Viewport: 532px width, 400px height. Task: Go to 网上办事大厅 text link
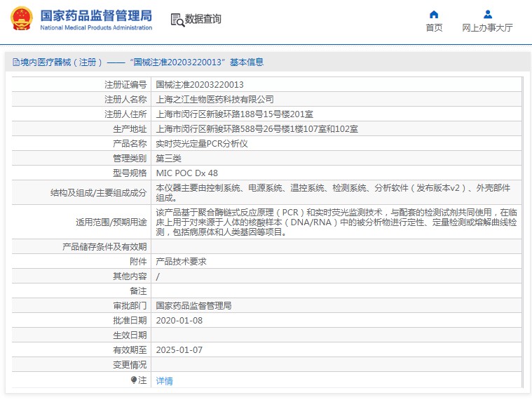pos(487,28)
